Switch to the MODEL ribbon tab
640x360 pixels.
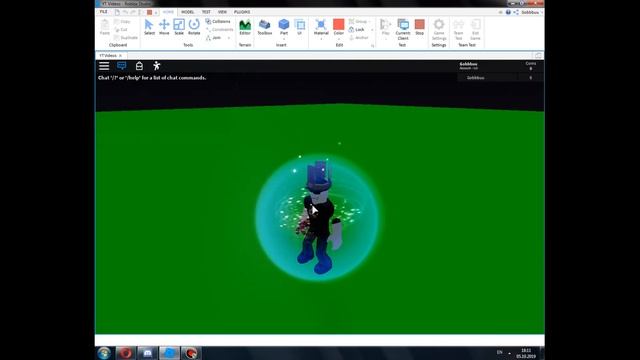187,12
